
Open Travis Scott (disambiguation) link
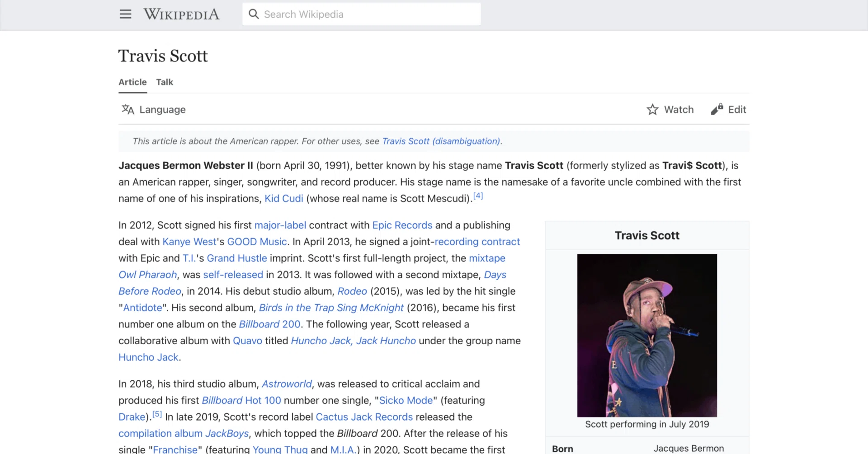click(441, 141)
